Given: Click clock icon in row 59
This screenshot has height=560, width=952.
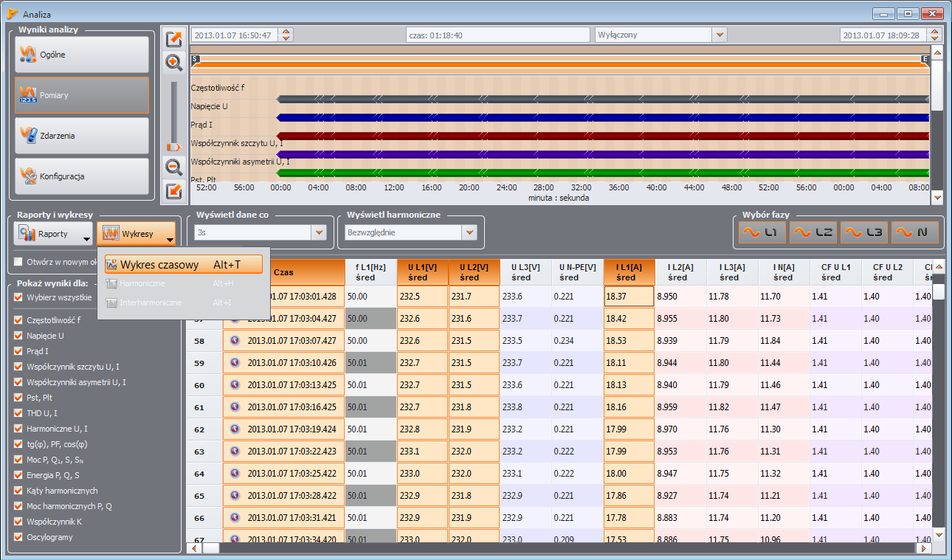Looking at the screenshot, I should pos(235,363).
